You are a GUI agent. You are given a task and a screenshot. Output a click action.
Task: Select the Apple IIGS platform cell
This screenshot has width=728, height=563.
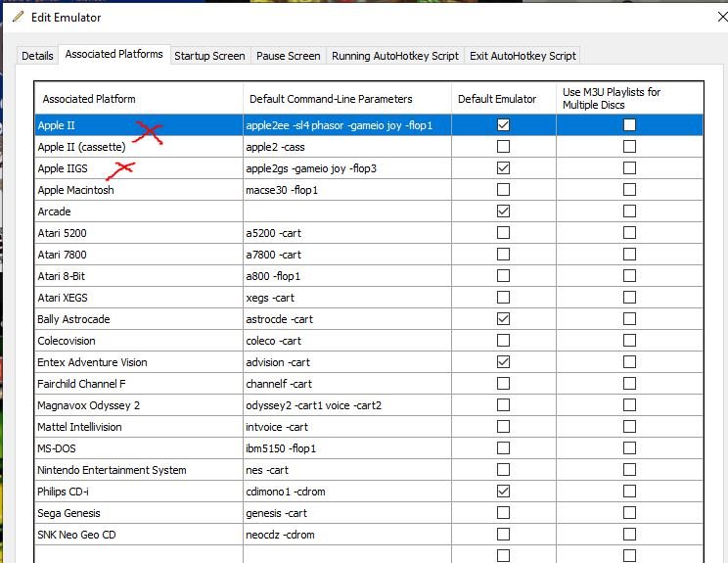(x=139, y=168)
